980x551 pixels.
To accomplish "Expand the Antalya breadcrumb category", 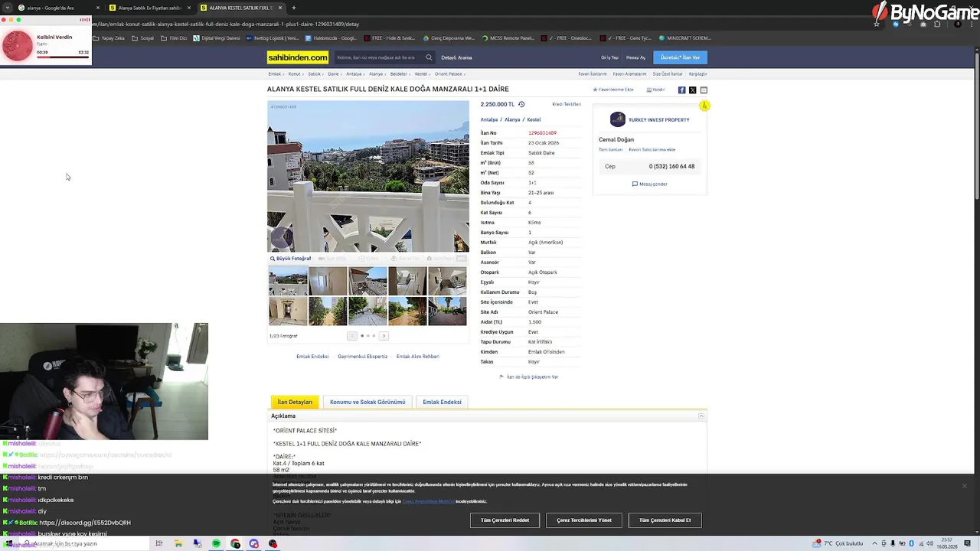I will pyautogui.click(x=355, y=74).
